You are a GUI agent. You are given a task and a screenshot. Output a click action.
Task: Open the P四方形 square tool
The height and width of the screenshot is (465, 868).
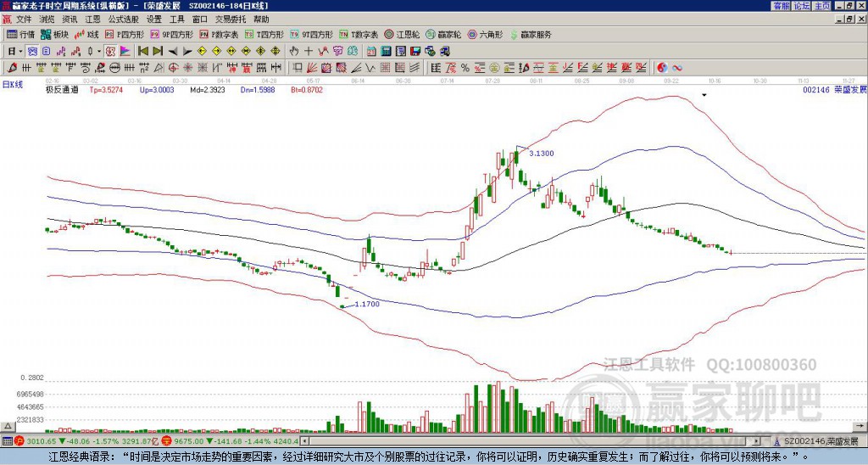coord(125,34)
